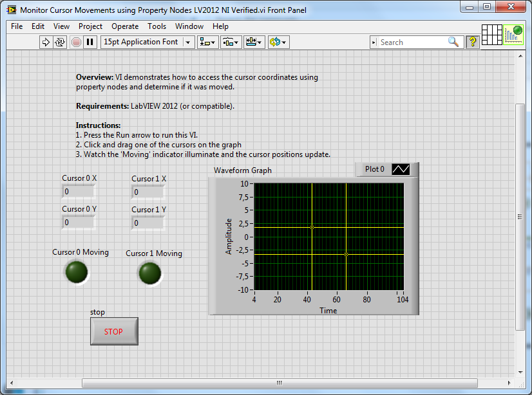Click the connector pane grid
532x395 pixels.
point(492,35)
